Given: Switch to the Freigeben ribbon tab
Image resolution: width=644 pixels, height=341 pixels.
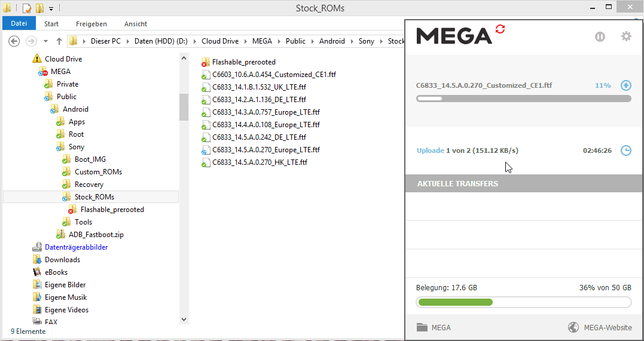Looking at the screenshot, I should pos(91,24).
